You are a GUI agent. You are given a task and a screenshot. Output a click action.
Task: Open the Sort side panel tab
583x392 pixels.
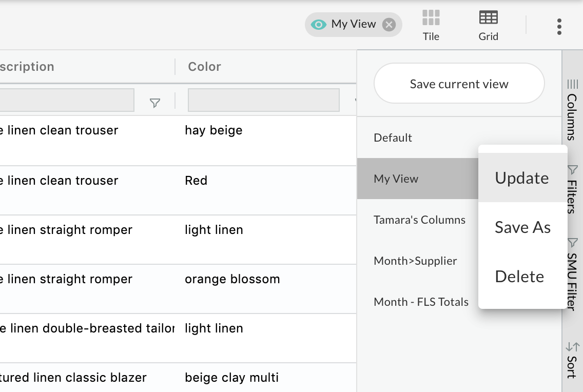pyautogui.click(x=573, y=360)
